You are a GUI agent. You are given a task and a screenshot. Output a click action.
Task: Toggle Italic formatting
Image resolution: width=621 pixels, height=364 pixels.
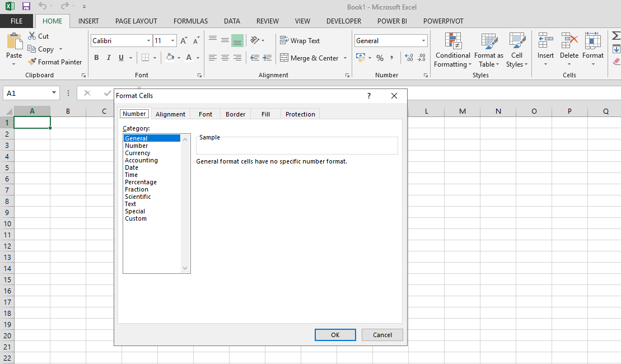tap(109, 58)
